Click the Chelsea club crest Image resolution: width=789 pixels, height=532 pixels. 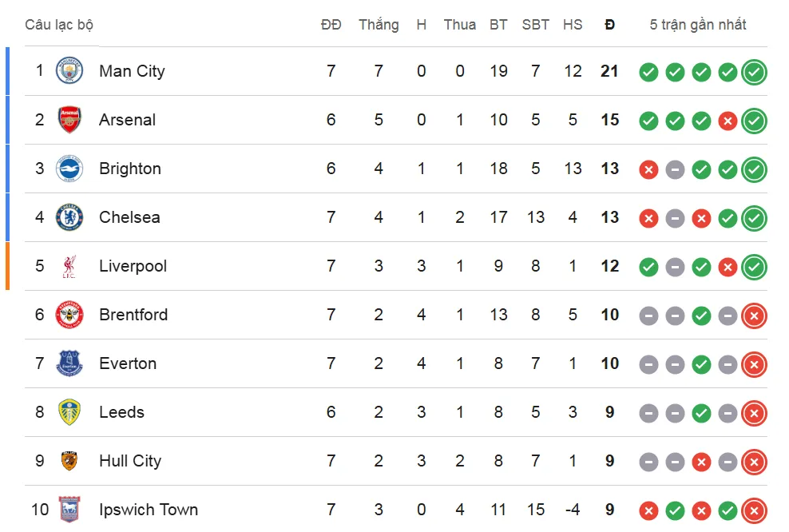point(69,217)
